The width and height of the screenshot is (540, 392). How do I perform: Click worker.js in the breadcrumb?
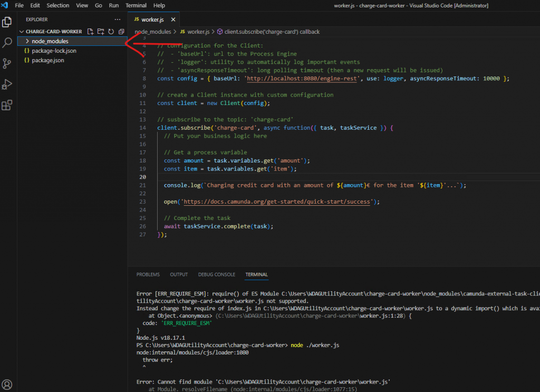[x=198, y=32]
